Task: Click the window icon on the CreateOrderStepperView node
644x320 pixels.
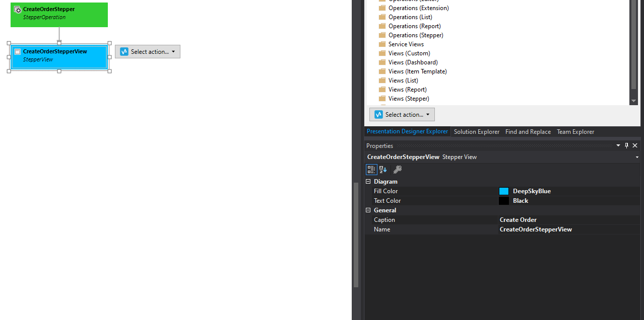Action: click(x=18, y=52)
